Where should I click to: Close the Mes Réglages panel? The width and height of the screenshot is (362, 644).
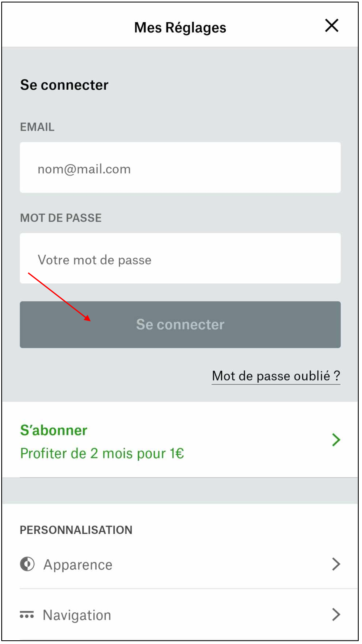pyautogui.click(x=332, y=25)
